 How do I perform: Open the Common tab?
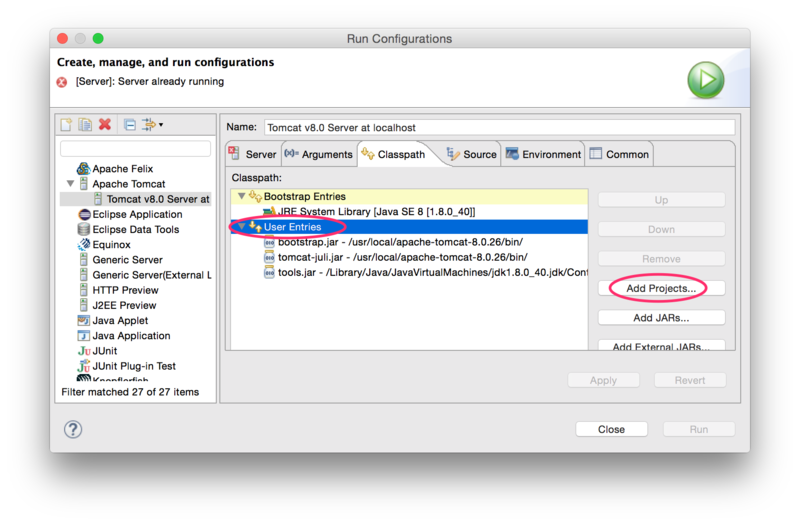tap(619, 154)
